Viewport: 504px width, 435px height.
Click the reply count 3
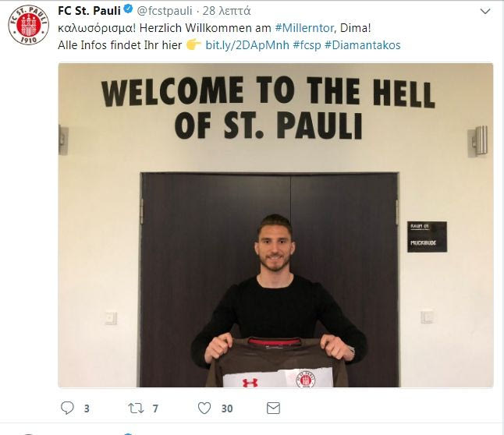[87, 408]
